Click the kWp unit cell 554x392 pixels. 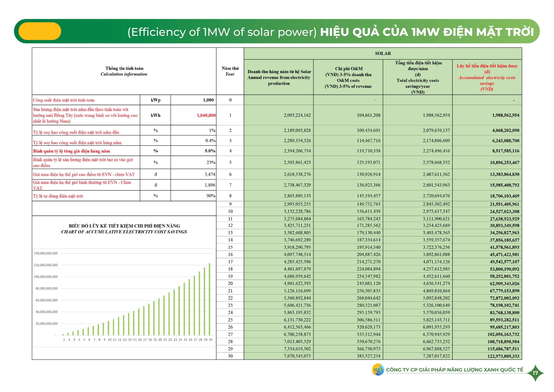click(155, 100)
